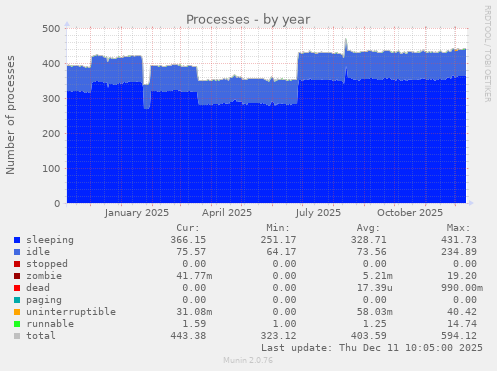Click runnable average value 1.25
Screen dimensions: 497x371
pos(375,324)
